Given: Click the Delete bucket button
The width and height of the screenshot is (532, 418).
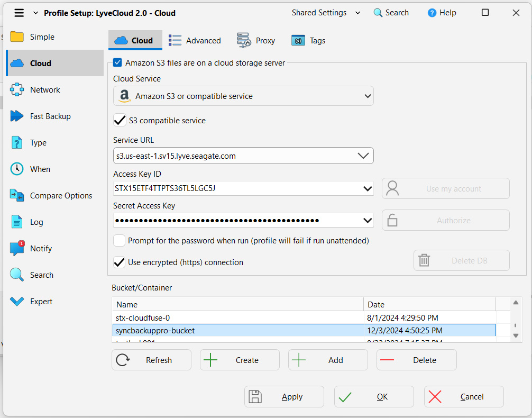Looking at the screenshot, I should pyautogui.click(x=417, y=360).
